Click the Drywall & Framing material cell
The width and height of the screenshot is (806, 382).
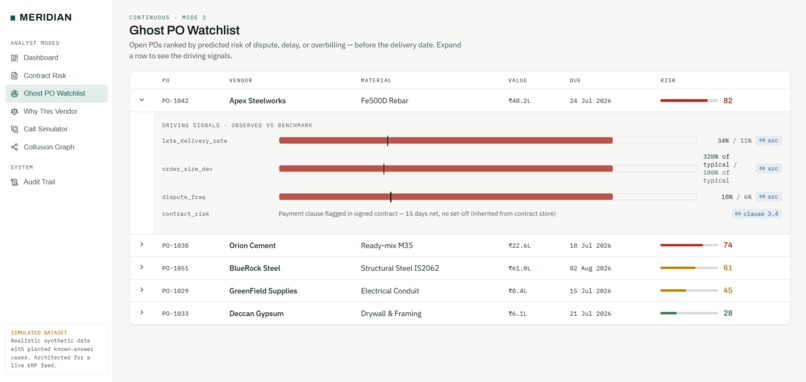pos(391,313)
